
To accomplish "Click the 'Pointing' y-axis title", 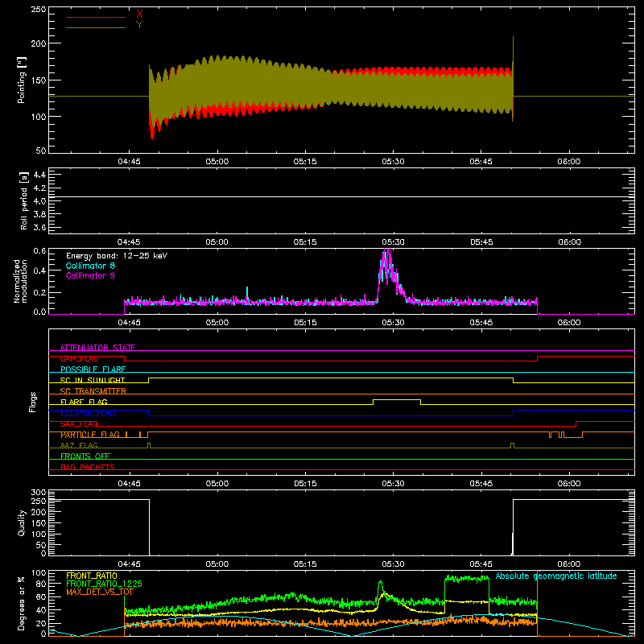I will coord(22,80).
